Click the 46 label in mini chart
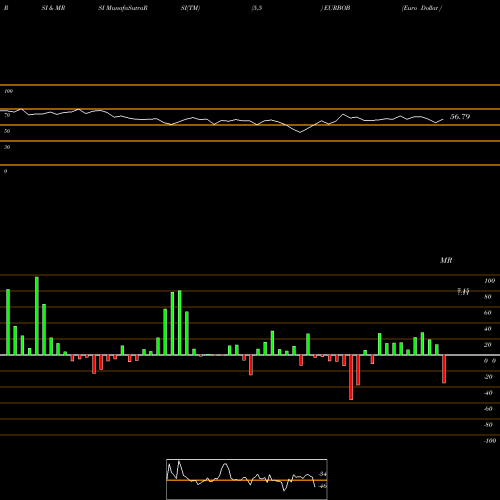Screen dimensions: 500x500 (x=323, y=486)
